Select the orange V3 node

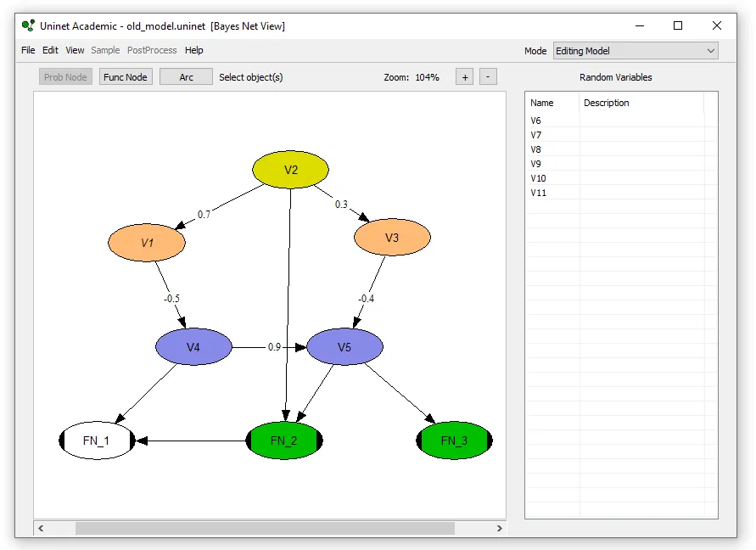coord(392,238)
